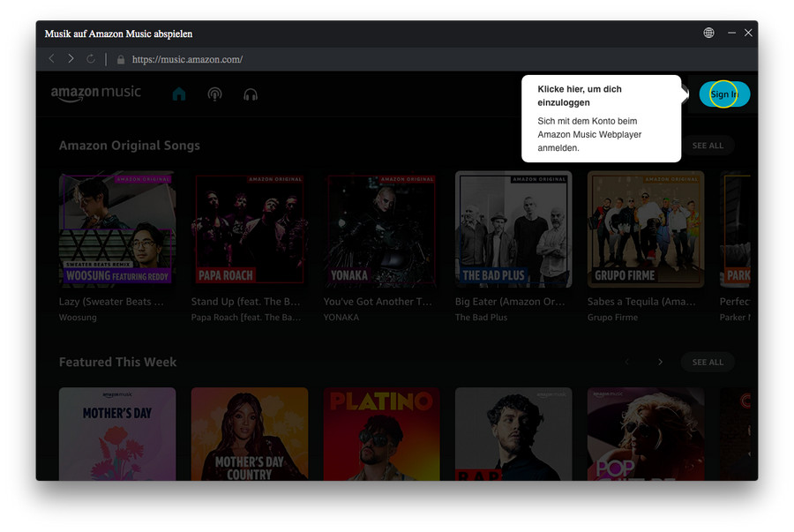794x532 pixels.
Task: Show next Featured This Week items
Action: point(660,362)
